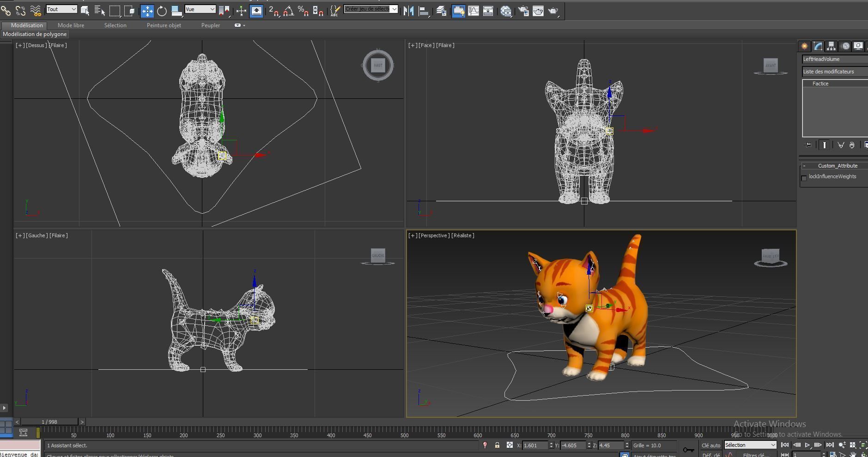Click Edit Named Selection Sets icon
This screenshot has width=868, height=457.
335,11
